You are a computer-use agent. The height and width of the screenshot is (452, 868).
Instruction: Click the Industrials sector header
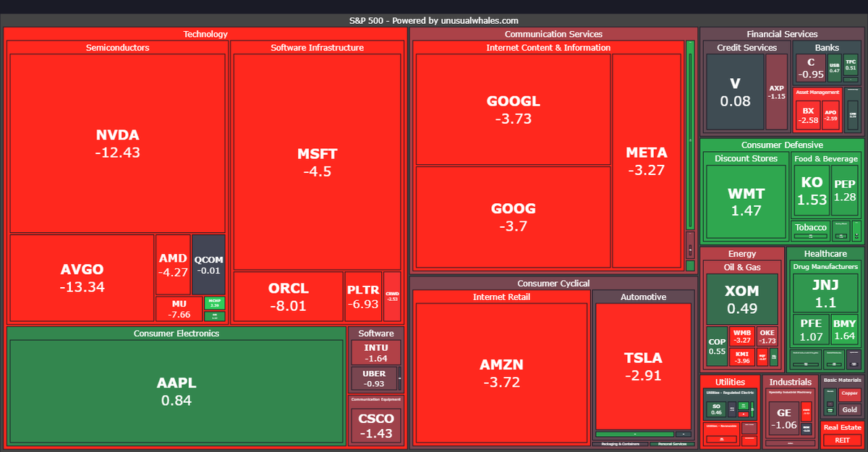791,382
